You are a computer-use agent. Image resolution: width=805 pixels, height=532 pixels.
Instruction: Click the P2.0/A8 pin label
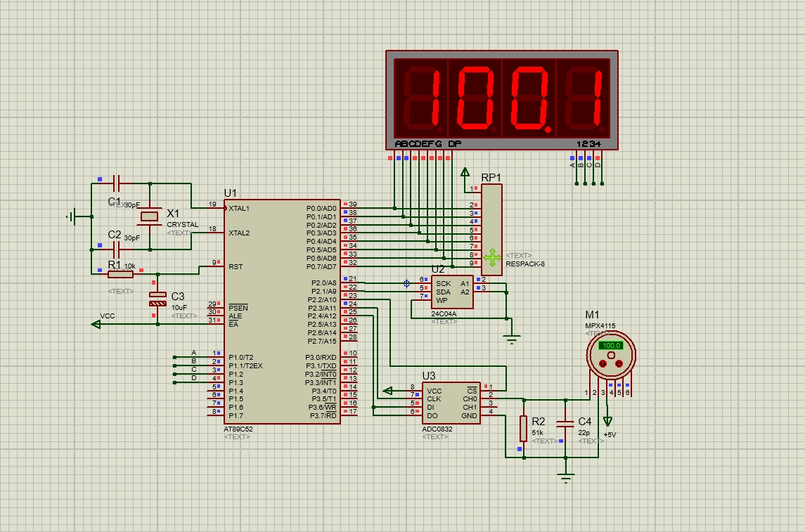[x=324, y=283]
